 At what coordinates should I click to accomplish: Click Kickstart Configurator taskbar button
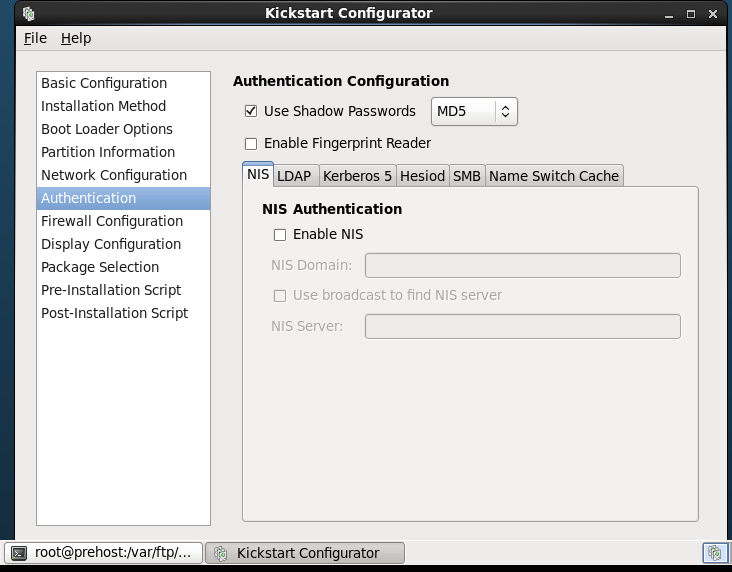point(305,553)
